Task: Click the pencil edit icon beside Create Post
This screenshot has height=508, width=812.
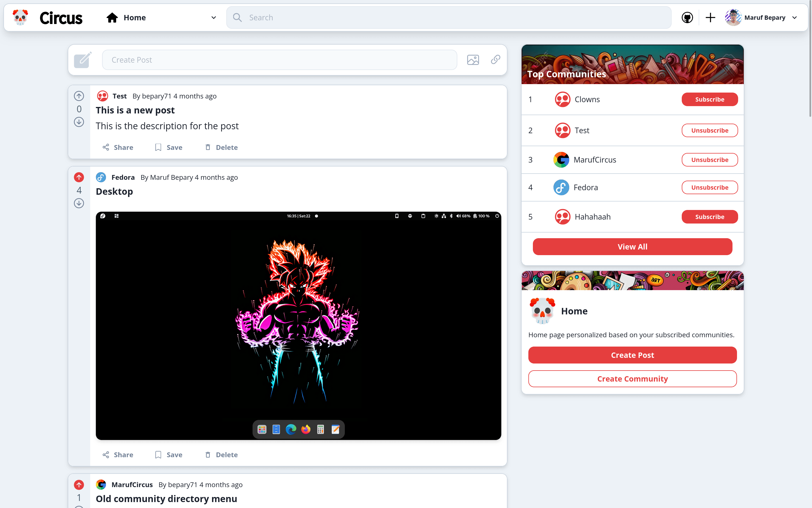Action: point(83,60)
